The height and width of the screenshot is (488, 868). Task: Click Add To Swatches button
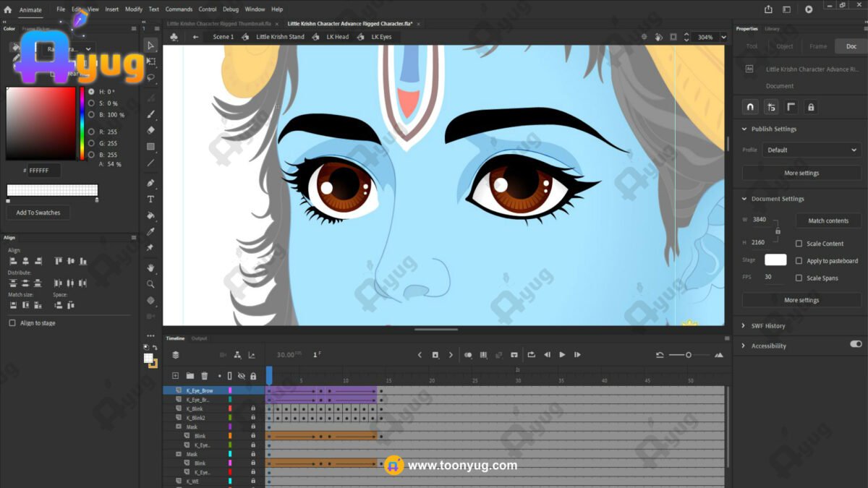[x=38, y=213]
